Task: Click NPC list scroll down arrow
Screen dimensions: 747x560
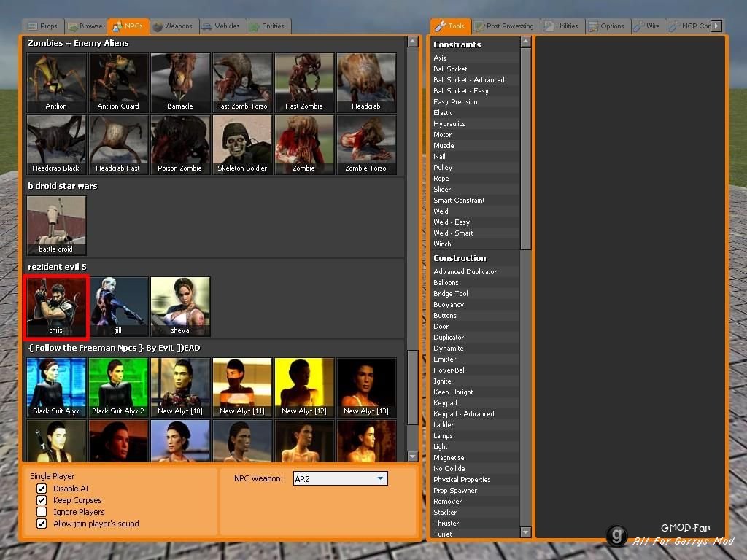Action: coord(413,456)
